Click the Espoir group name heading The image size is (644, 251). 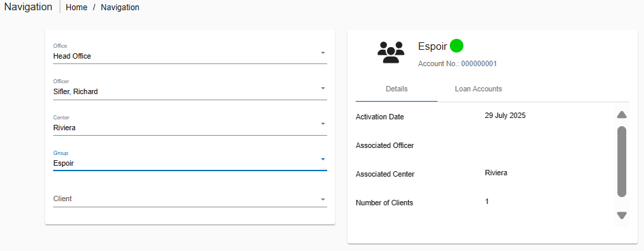[433, 46]
